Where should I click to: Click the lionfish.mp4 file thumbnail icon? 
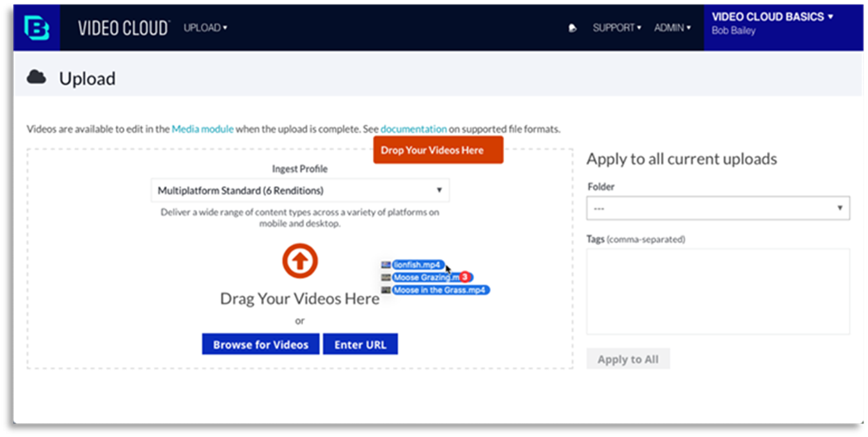[386, 265]
